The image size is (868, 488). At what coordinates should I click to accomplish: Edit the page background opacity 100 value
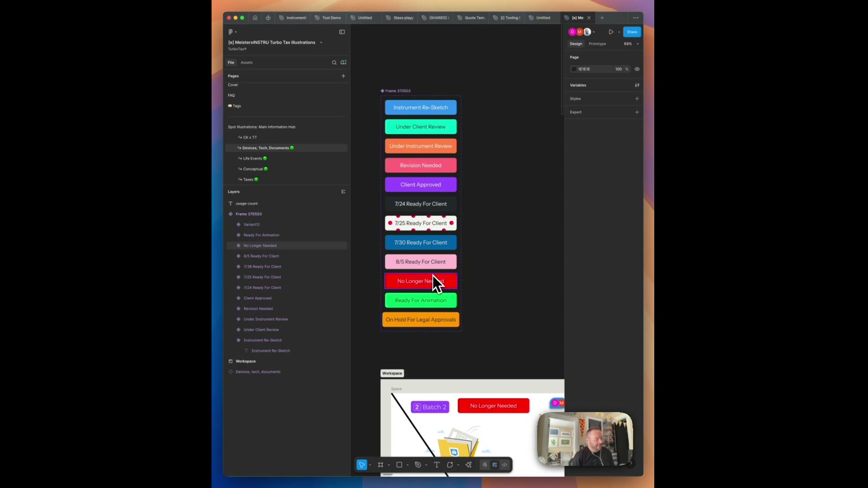tap(618, 69)
